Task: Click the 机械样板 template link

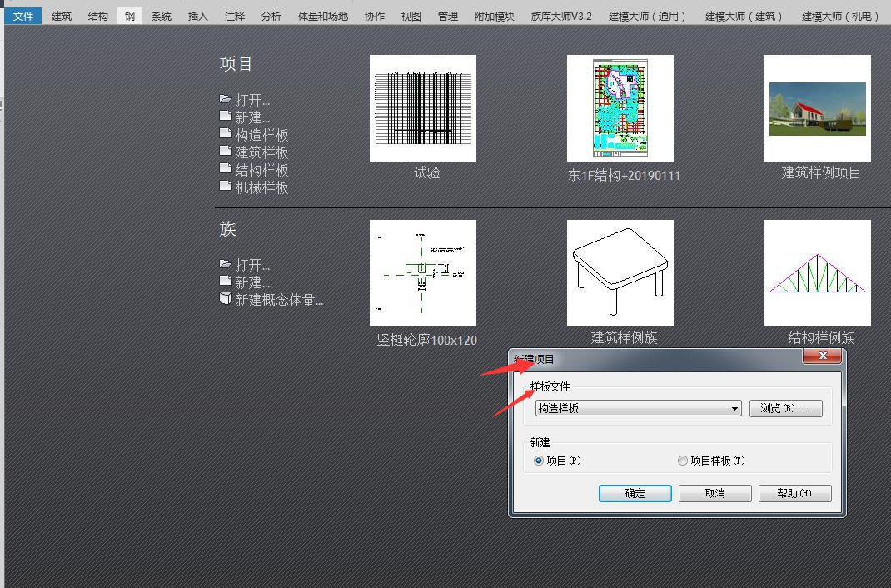Action: 261,187
